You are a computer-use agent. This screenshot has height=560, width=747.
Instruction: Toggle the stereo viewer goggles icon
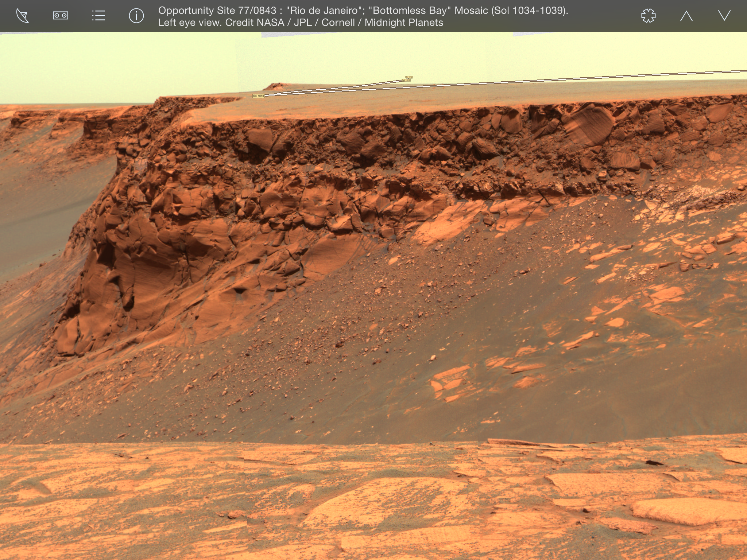click(61, 16)
